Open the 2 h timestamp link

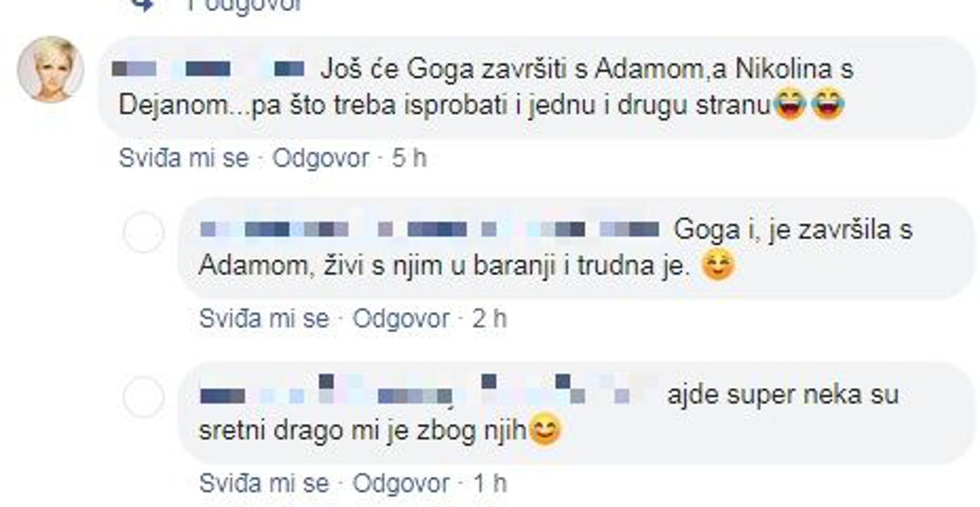click(x=490, y=319)
